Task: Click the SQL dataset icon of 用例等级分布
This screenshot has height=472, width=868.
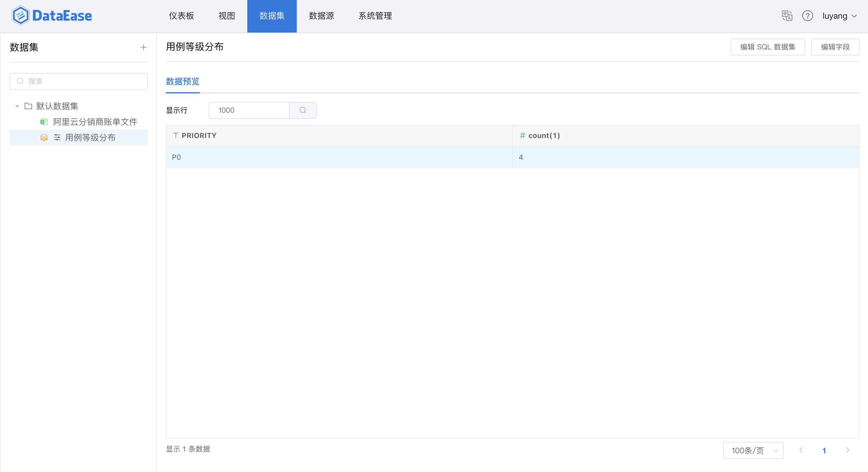Action: coord(44,137)
